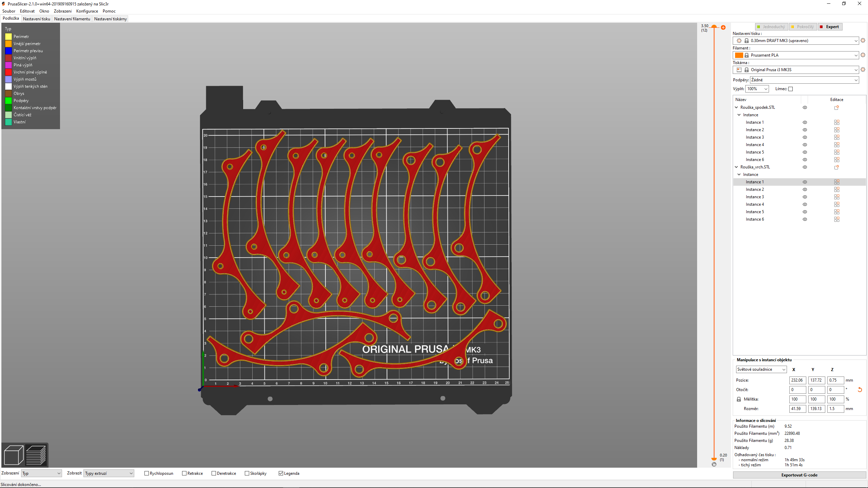Click separate icon for vrch Instance 5
The height and width of the screenshot is (488, 868).
tap(836, 212)
